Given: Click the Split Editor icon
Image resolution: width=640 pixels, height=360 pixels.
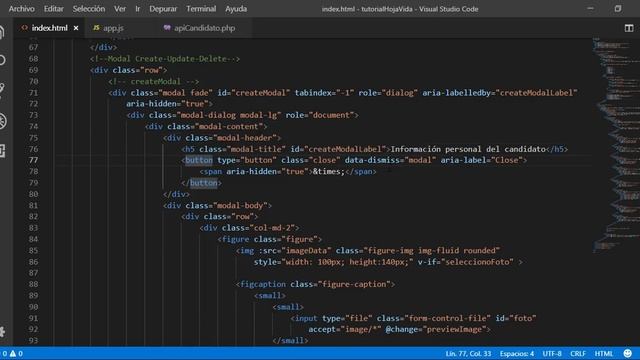Looking at the screenshot, I should click(x=629, y=28).
